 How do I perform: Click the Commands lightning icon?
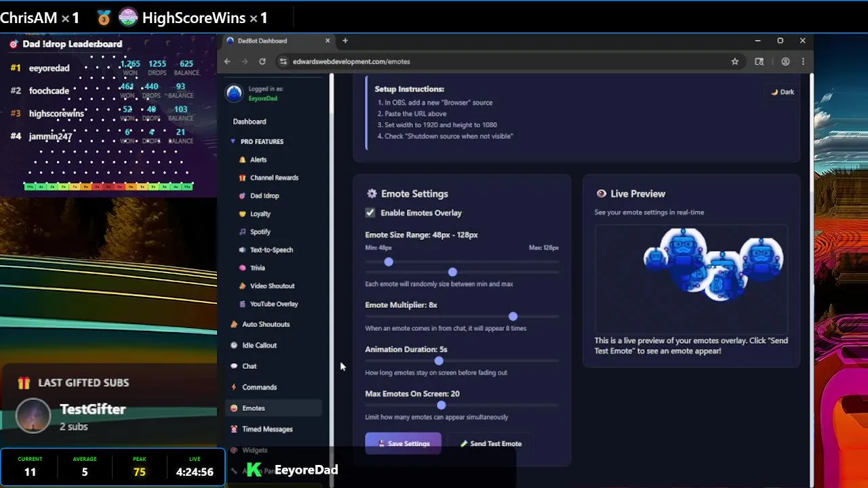pyautogui.click(x=234, y=387)
